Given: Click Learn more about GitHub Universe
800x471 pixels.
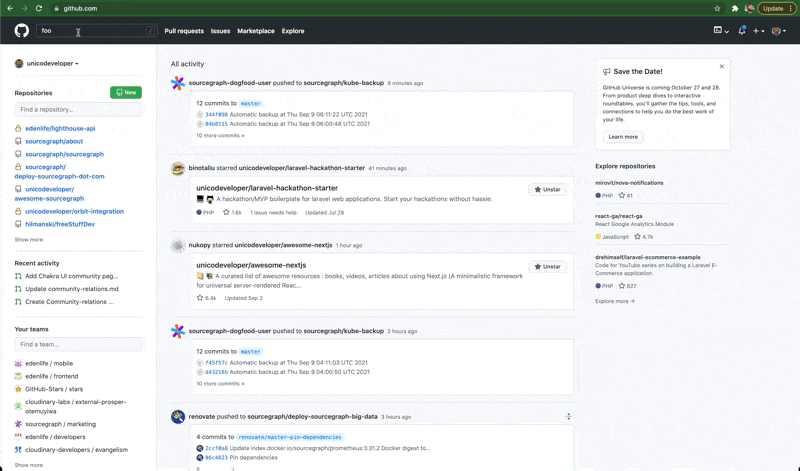Looking at the screenshot, I should (623, 137).
